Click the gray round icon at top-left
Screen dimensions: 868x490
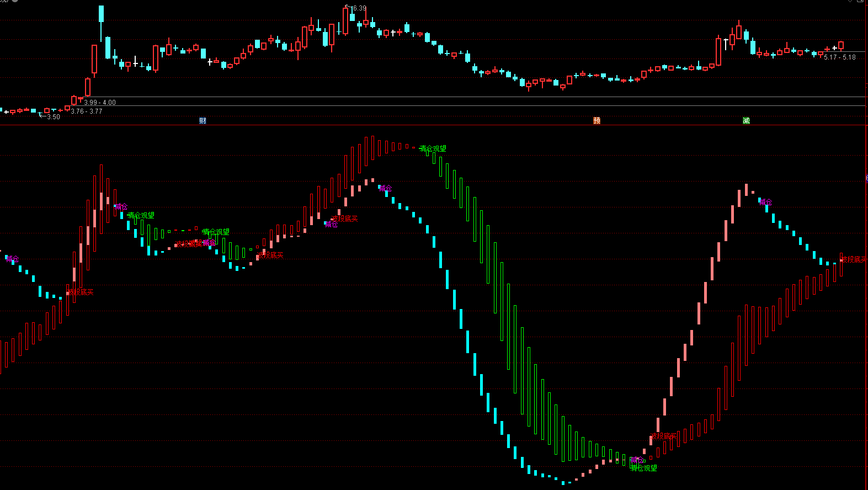pyautogui.click(x=14, y=1)
